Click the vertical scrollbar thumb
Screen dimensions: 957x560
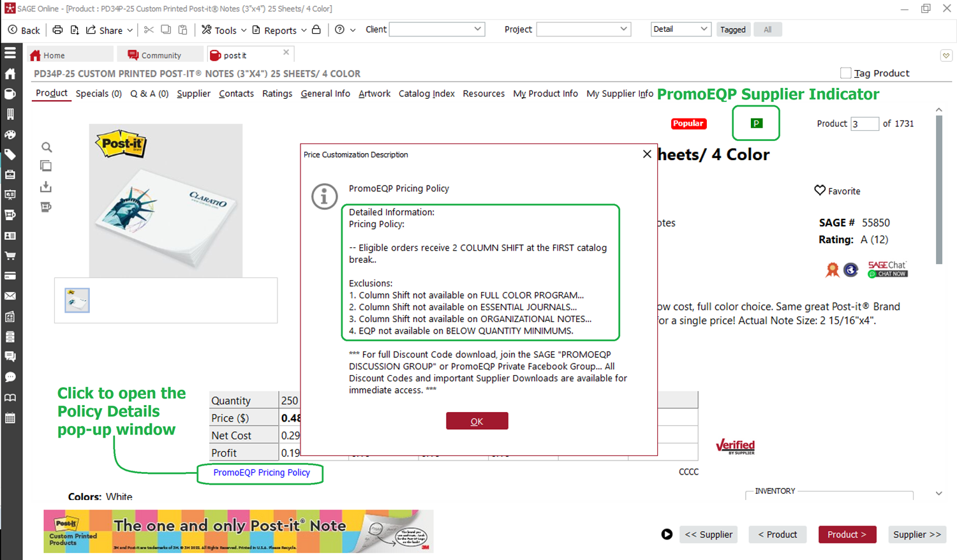(x=939, y=189)
